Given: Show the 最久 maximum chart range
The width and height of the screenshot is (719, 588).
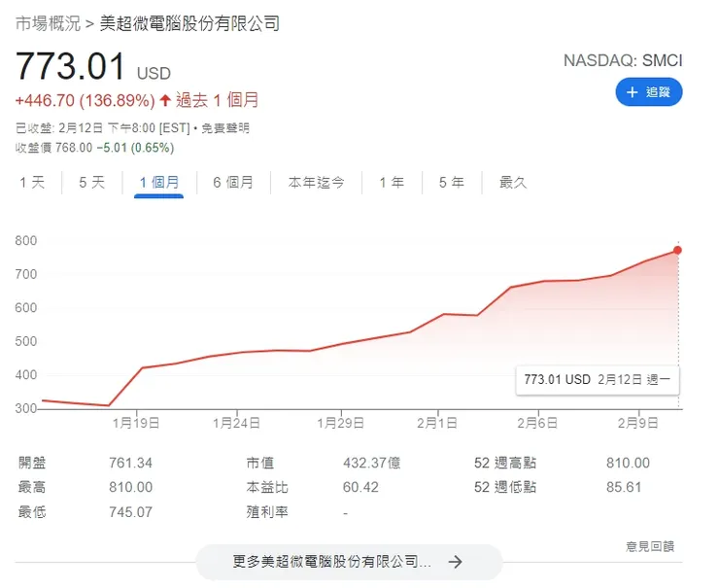Looking at the screenshot, I should point(513,183).
